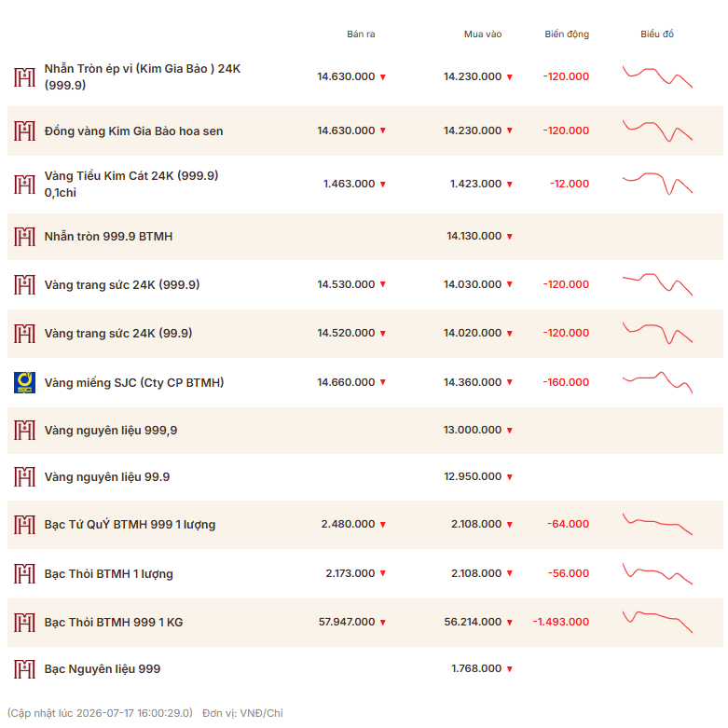The width and height of the screenshot is (728, 728).
Task: Open Nhẫn Tròn ép vỉ (Kim Gia Bảo) 24K product
Action: point(143,76)
